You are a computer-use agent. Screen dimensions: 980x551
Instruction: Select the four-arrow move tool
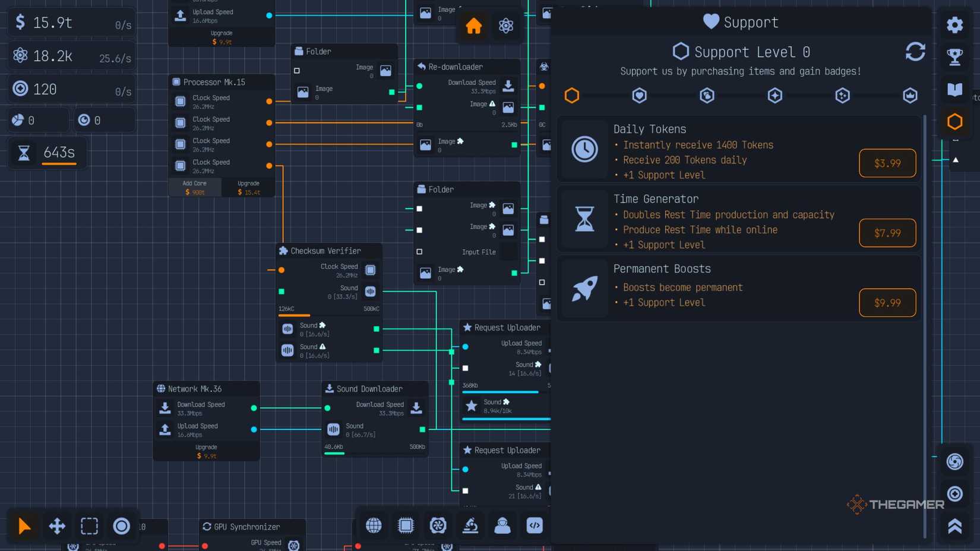[57, 526]
